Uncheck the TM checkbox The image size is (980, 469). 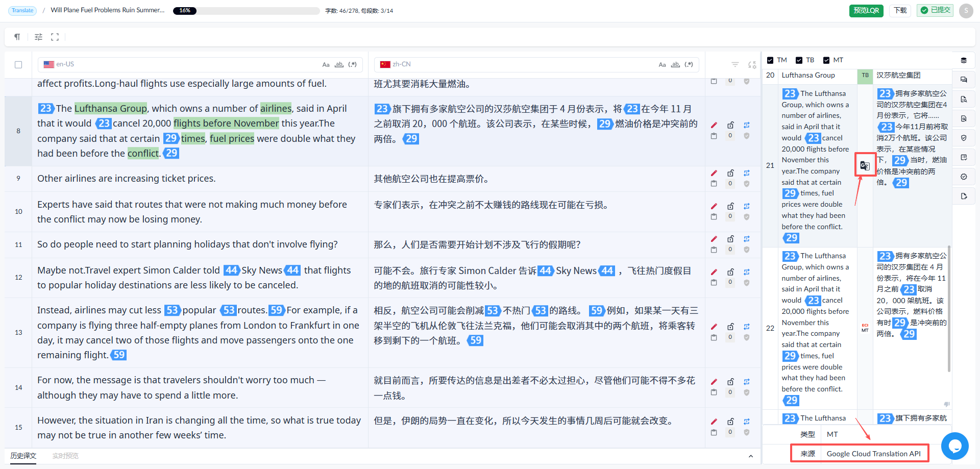coord(770,60)
